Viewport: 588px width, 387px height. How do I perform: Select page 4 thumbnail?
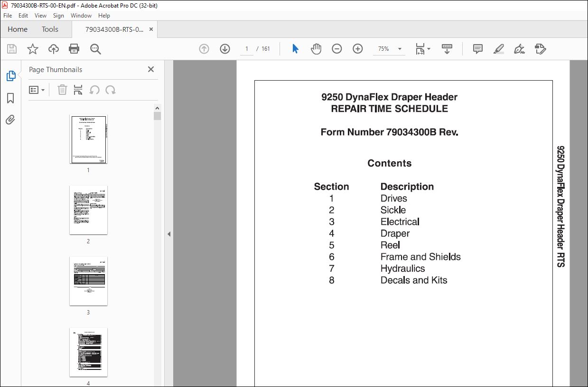pyautogui.click(x=88, y=352)
